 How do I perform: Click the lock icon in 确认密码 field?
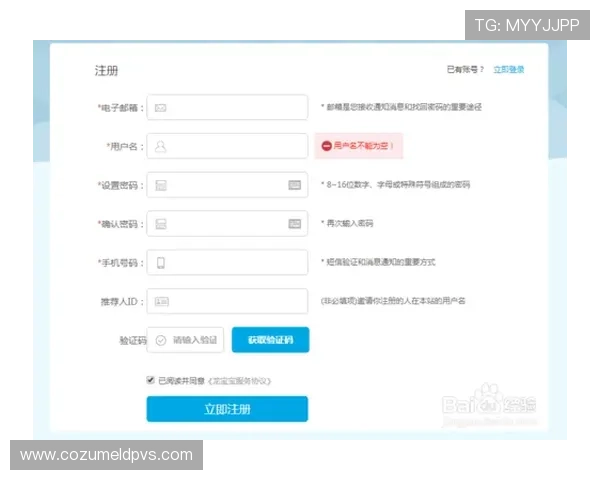pyautogui.click(x=160, y=223)
